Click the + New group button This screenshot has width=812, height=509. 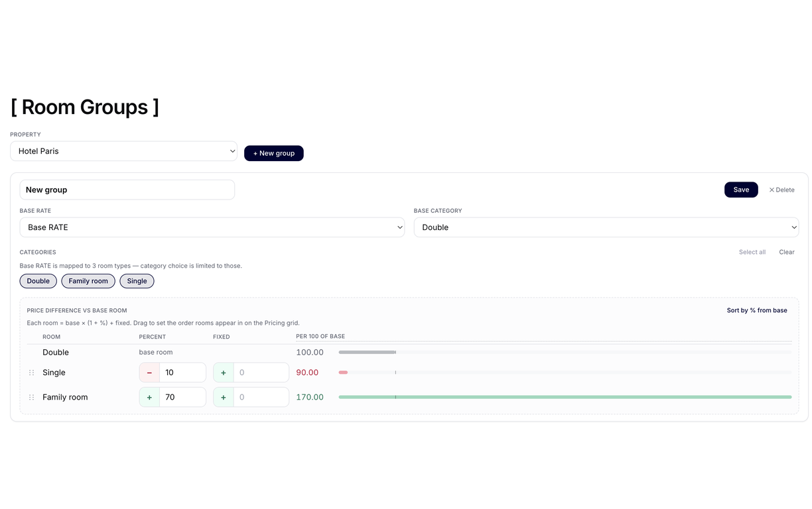click(x=274, y=153)
